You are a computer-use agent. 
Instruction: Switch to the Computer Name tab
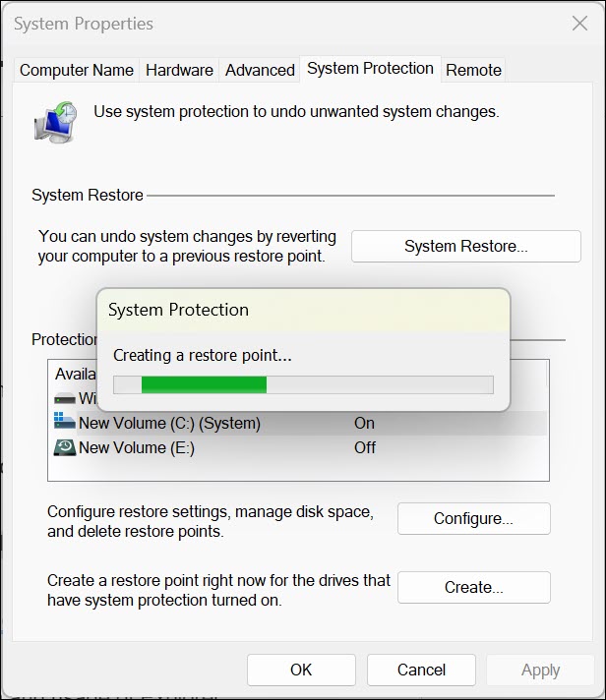pyautogui.click(x=77, y=70)
